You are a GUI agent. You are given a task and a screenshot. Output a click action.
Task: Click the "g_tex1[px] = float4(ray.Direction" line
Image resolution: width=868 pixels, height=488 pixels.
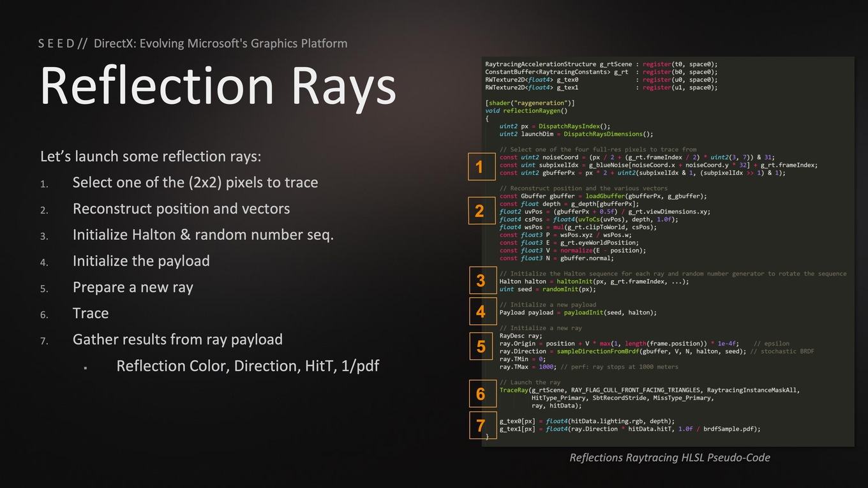tap(630, 429)
